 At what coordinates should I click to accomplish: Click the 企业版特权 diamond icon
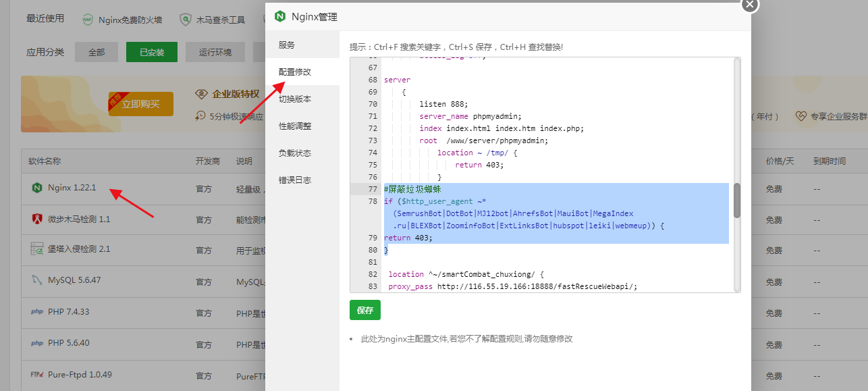[200, 94]
